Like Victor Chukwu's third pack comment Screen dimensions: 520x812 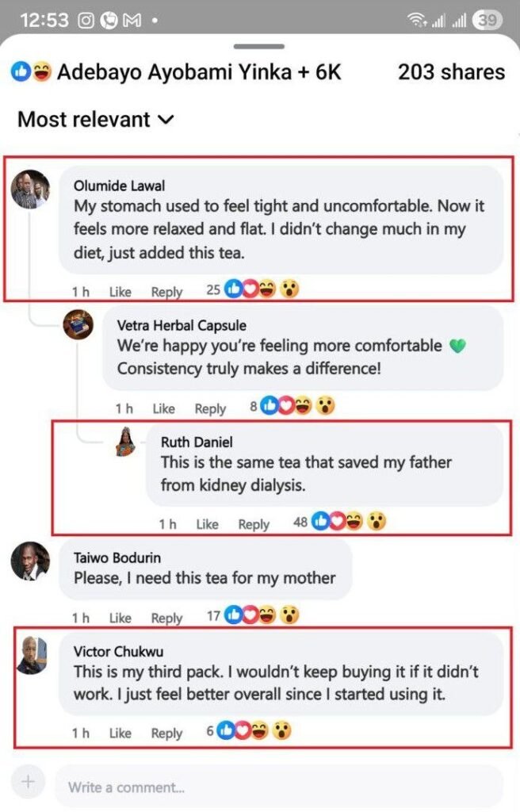[120, 733]
